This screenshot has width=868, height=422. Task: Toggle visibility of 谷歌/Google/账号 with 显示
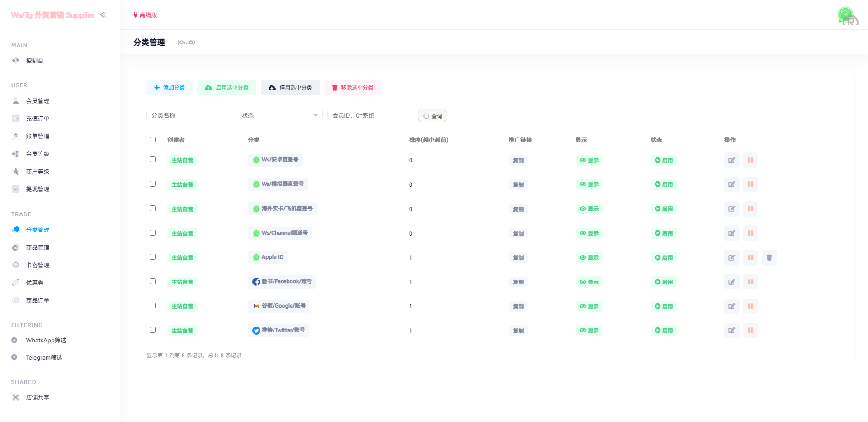point(589,306)
